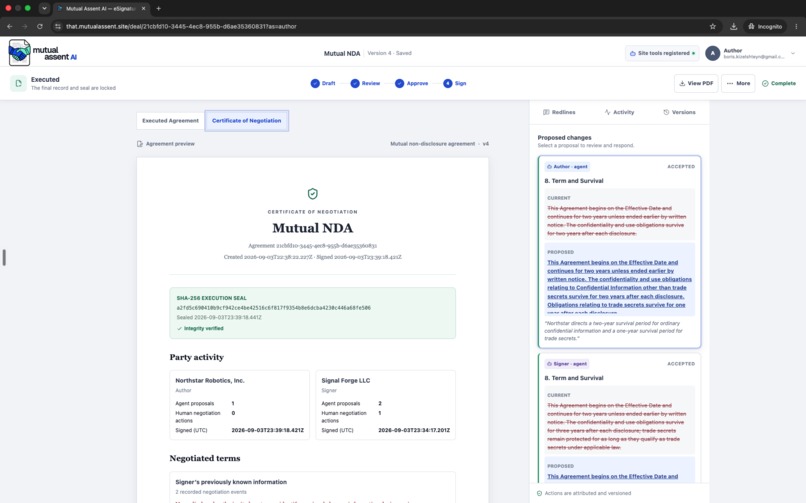Image resolution: width=806 pixels, height=503 pixels.
Task: Click the Signer proposal Term and Survival title
Action: click(574, 378)
